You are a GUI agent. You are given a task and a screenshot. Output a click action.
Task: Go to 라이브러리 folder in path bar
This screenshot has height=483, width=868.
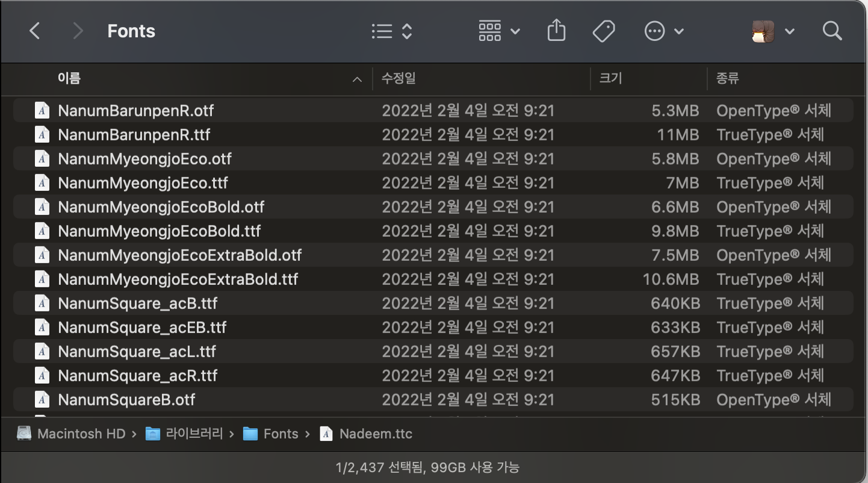tap(194, 434)
